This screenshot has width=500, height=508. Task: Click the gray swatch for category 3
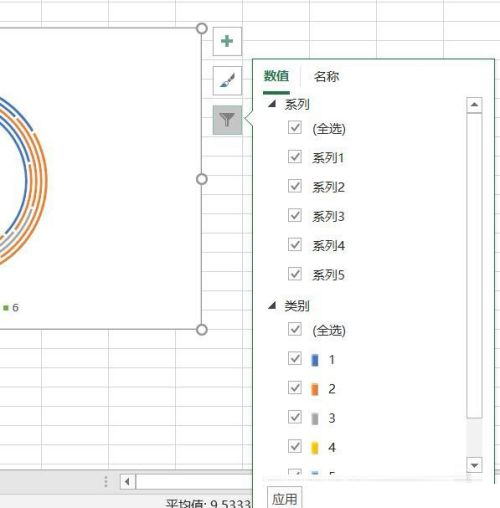[x=315, y=418]
